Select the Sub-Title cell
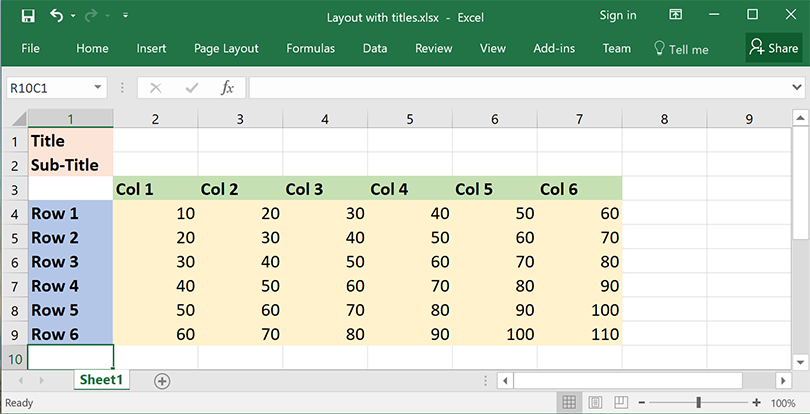This screenshot has height=414, width=810. point(70,165)
